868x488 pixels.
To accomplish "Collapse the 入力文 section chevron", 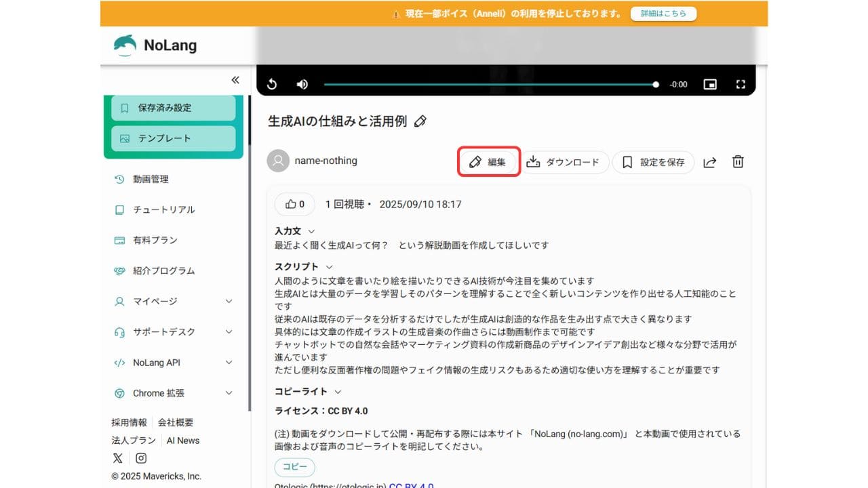I will (311, 232).
